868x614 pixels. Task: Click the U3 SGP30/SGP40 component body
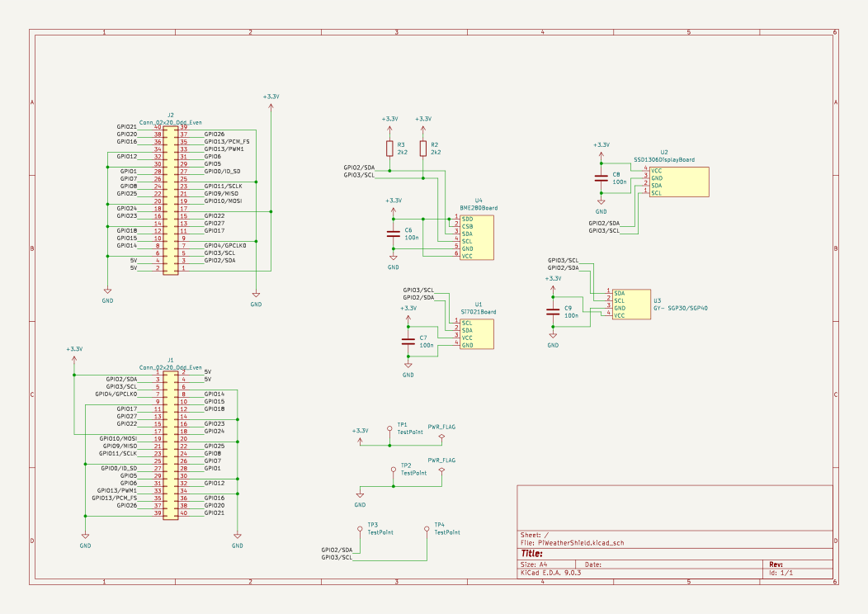tap(631, 305)
